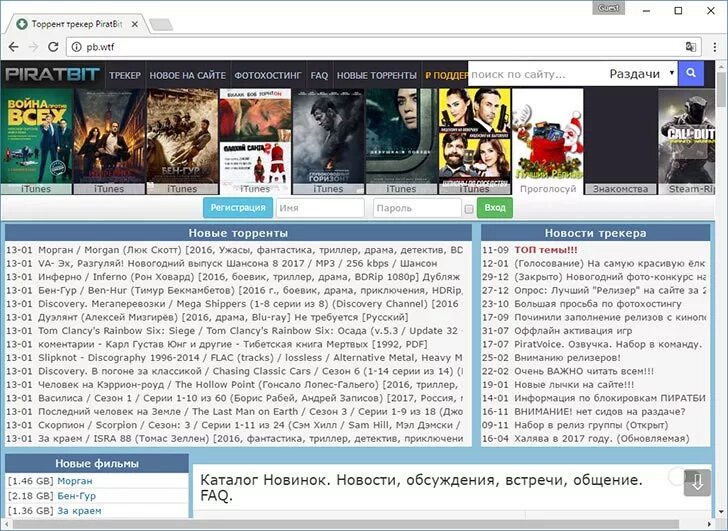Open the Морган / Morgan torrent link
Screen dimensions: 728x531
pyautogui.click(x=250, y=250)
